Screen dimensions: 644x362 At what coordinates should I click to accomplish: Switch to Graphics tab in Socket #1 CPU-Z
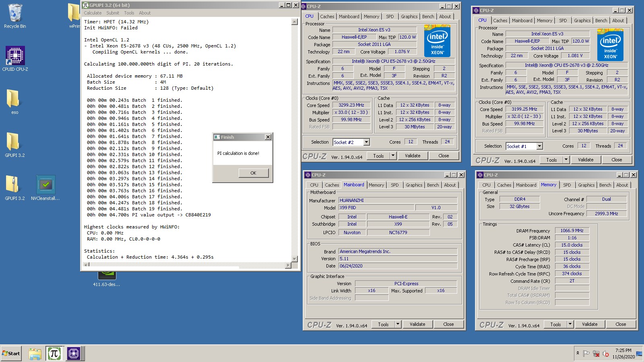[x=582, y=21]
